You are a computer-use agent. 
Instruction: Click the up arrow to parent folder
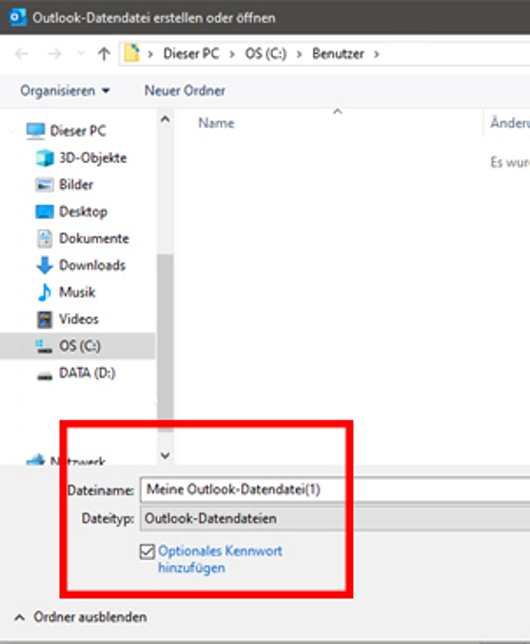pos(104,54)
